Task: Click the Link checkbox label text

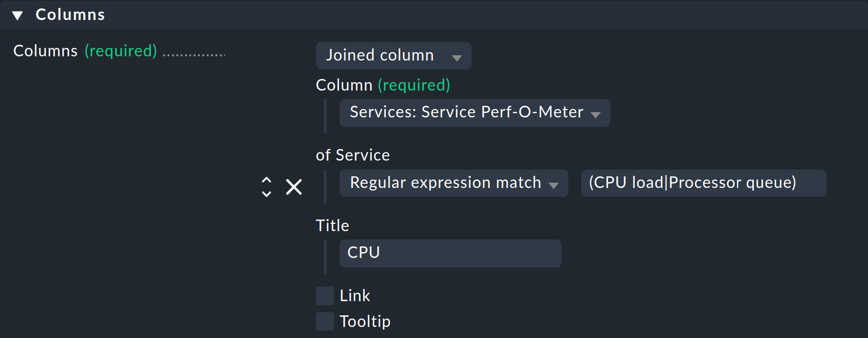Action: (x=355, y=296)
